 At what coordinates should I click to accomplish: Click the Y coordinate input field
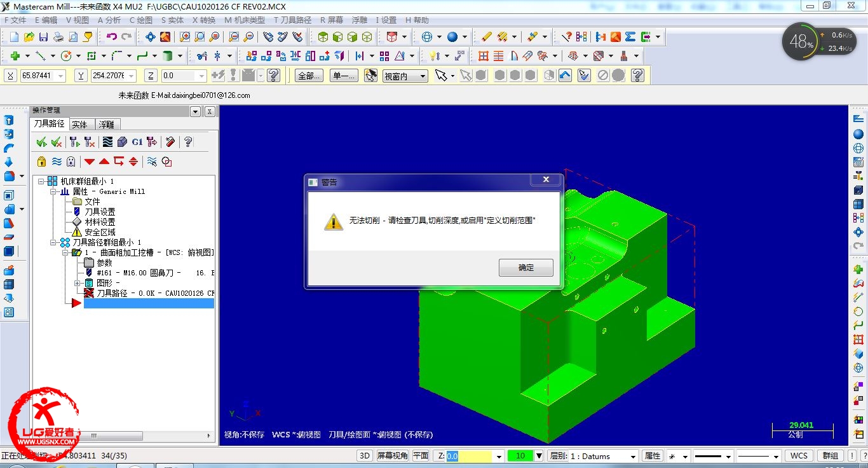109,76
